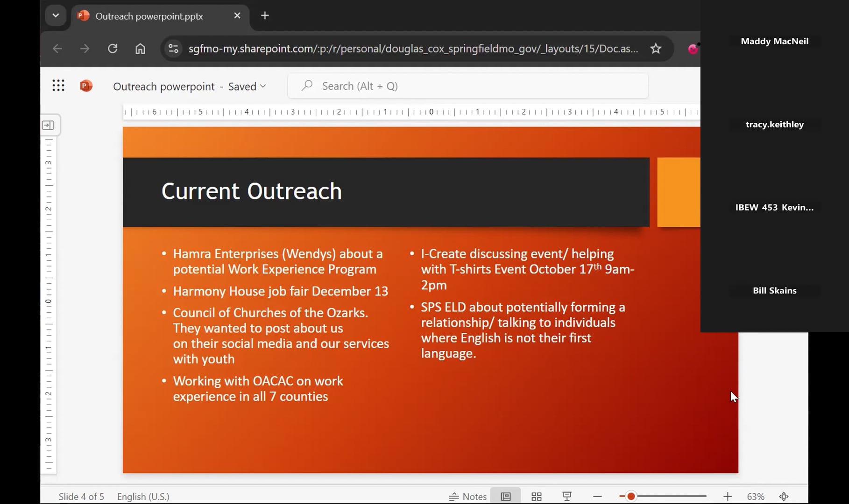Switch to Slide Sorter grid view
Screen dimensions: 849x504
coord(537,497)
